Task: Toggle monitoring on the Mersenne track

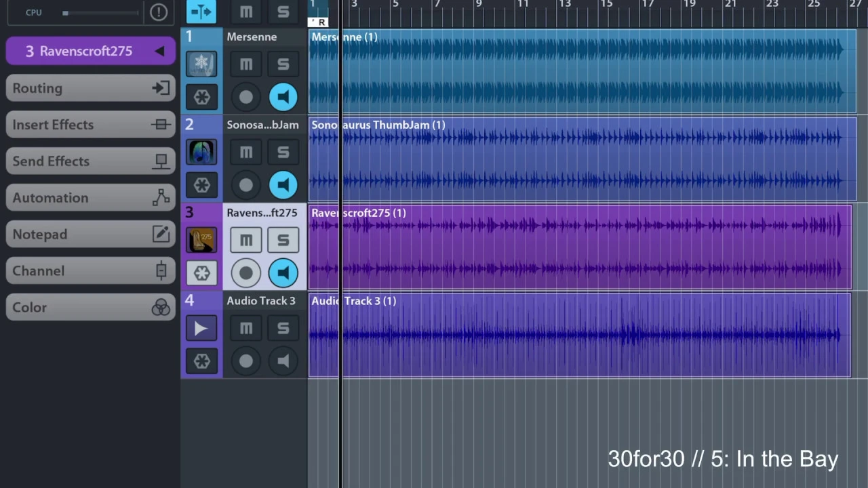Action: pyautogui.click(x=283, y=97)
